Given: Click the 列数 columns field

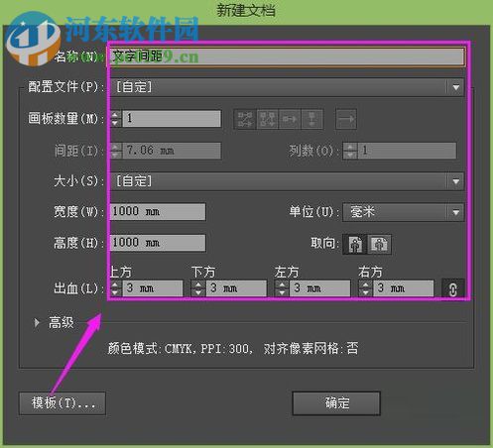Looking at the screenshot, I should click(x=407, y=151).
